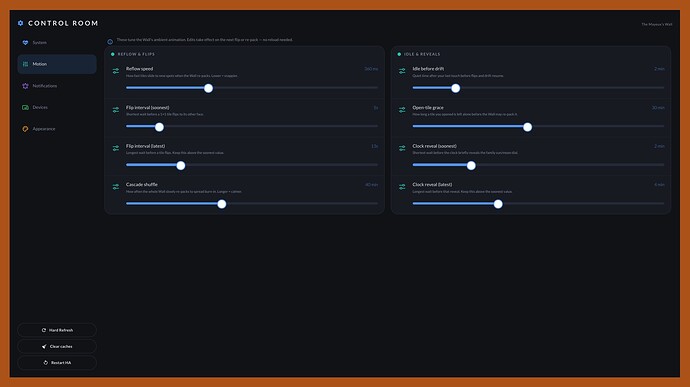Image resolution: width=690 pixels, height=387 pixels.
Task: Click the tuning icon beside Flip interval (soonest)
Action: pyautogui.click(x=116, y=110)
